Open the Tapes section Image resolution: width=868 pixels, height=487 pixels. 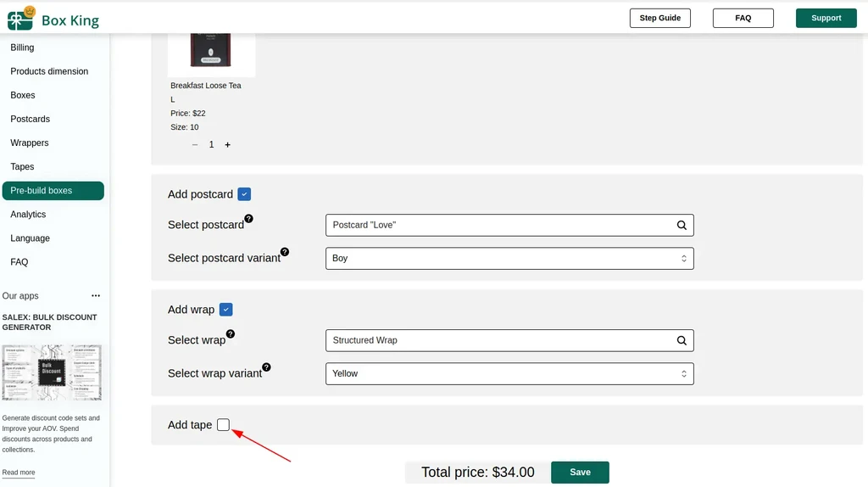pyautogui.click(x=22, y=167)
